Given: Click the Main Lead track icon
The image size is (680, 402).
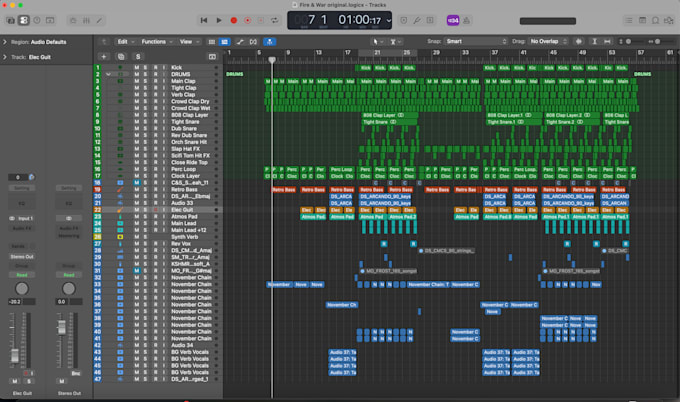Looking at the screenshot, I should tap(120, 223).
